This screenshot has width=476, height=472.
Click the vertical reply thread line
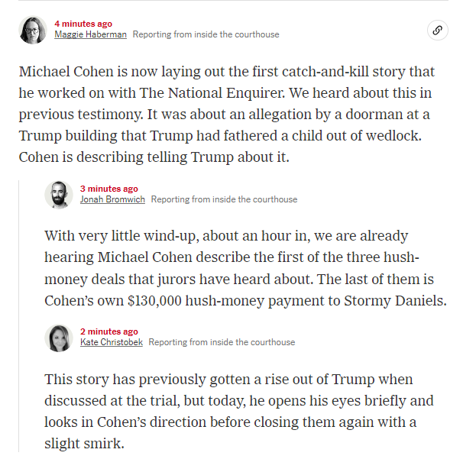coord(19,316)
